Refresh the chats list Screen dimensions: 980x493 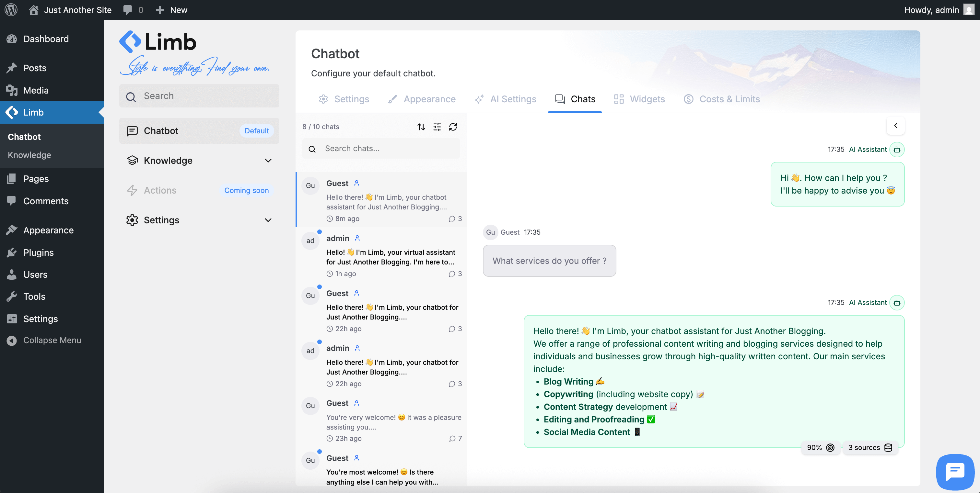pyautogui.click(x=453, y=127)
